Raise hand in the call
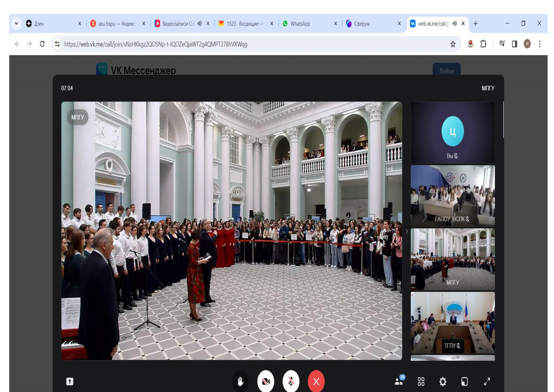This screenshot has height=392, width=554. pyautogui.click(x=240, y=382)
